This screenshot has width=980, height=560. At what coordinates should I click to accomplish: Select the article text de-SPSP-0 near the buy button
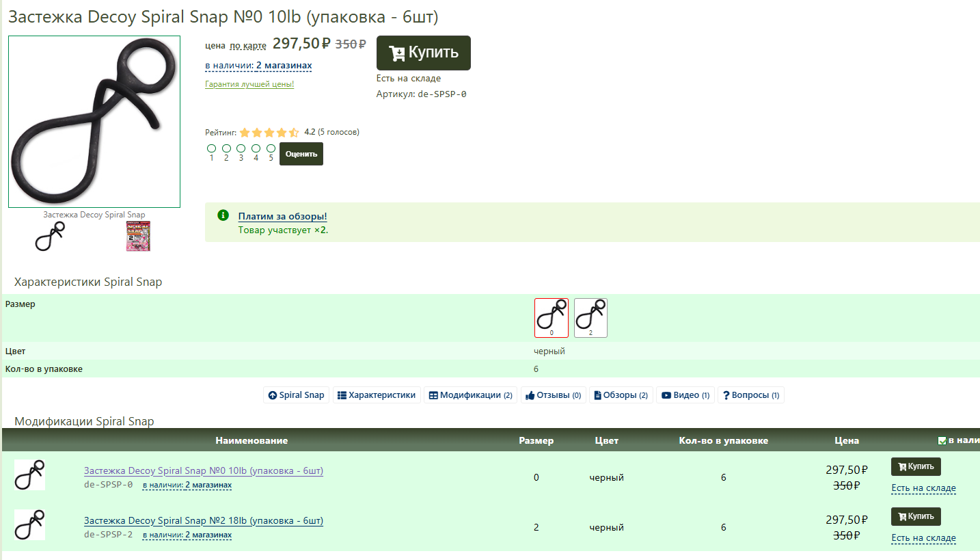441,94
